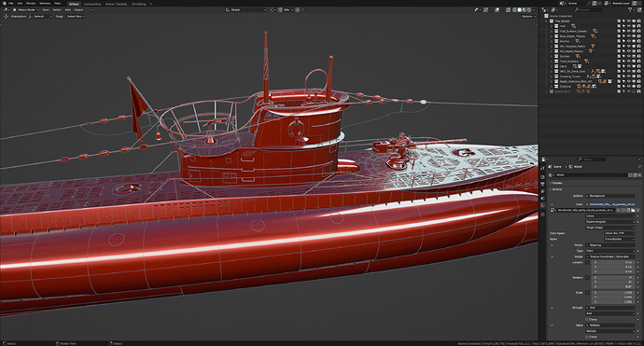Toggle X-ray mode in viewport header
The image size is (644, 346).
pyautogui.click(x=508, y=10)
